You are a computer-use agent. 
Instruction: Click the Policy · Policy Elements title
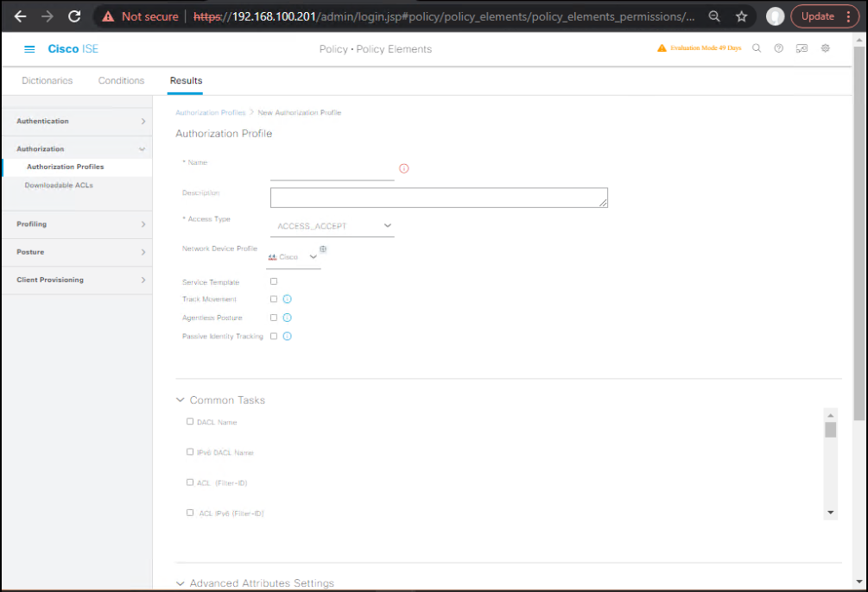(x=376, y=49)
